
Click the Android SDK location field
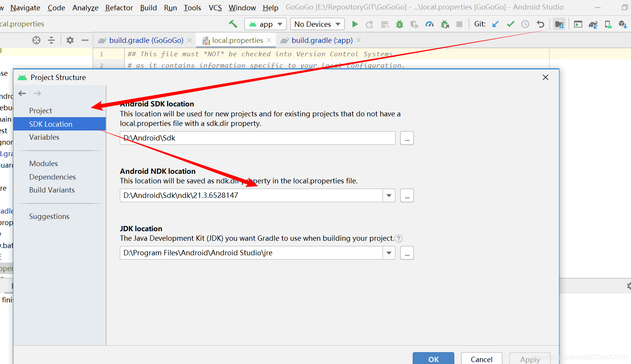coord(257,138)
